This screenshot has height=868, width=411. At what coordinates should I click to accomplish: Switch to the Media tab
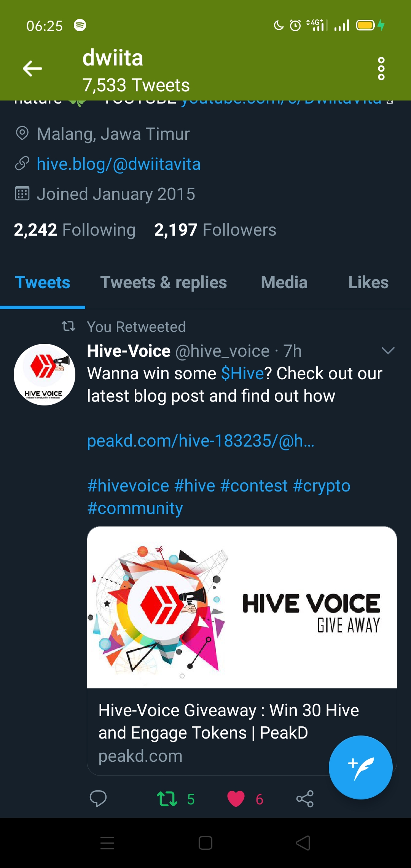[x=284, y=282]
